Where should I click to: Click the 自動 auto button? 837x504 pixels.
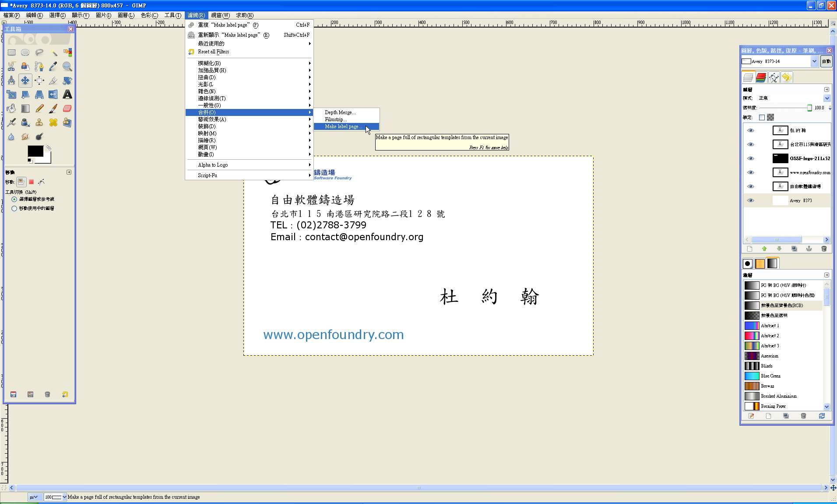tap(826, 61)
